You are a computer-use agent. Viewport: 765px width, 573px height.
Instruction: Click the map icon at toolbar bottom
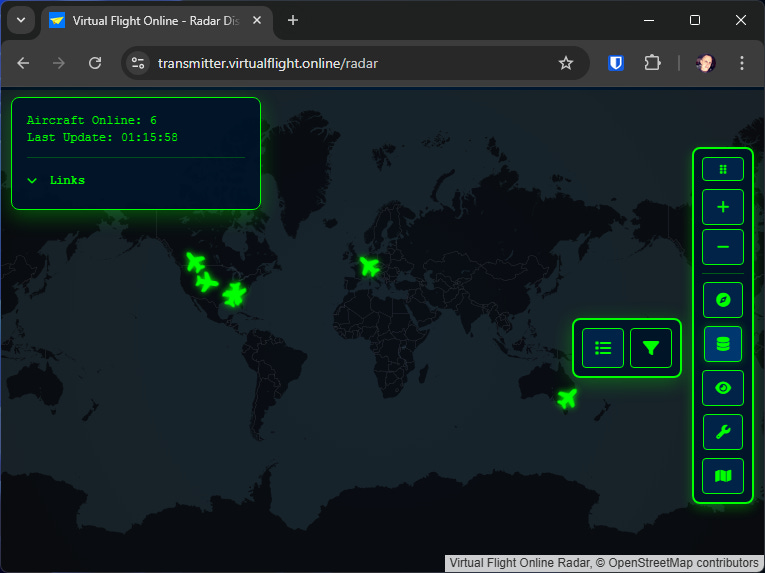[x=723, y=476]
